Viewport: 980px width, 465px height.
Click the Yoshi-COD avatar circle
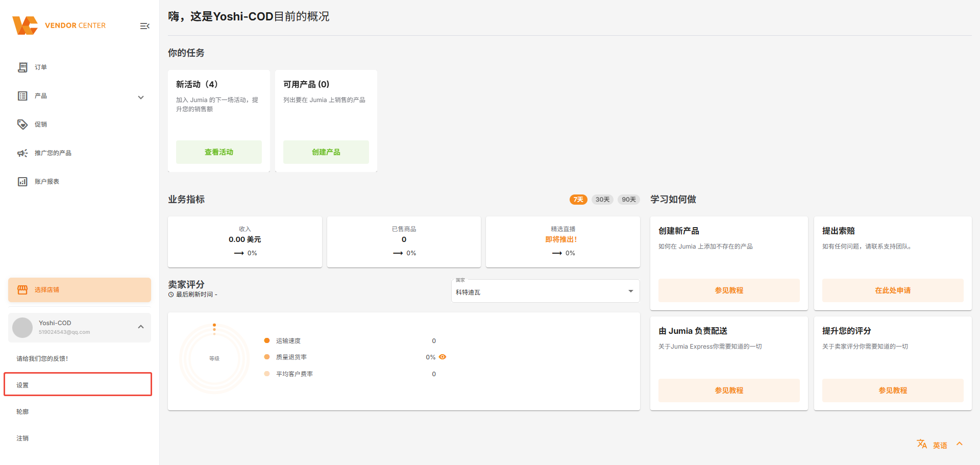(22, 328)
